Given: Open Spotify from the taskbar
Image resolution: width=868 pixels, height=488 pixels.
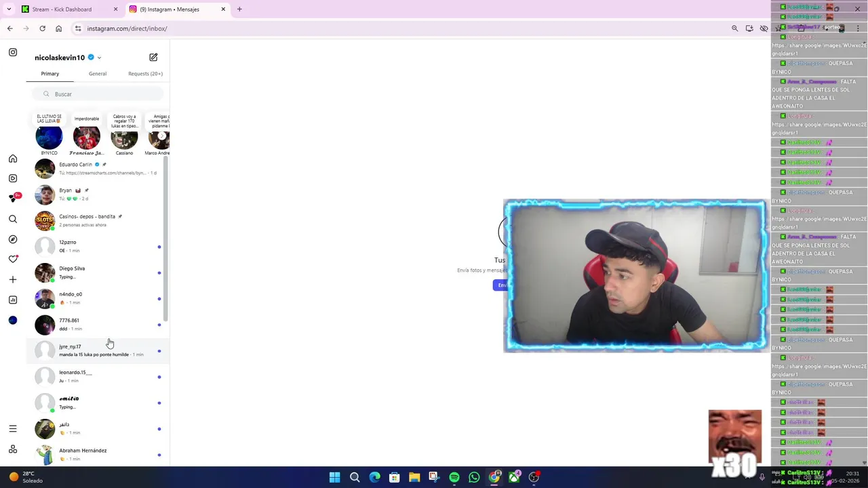Looking at the screenshot, I should pos(454,477).
